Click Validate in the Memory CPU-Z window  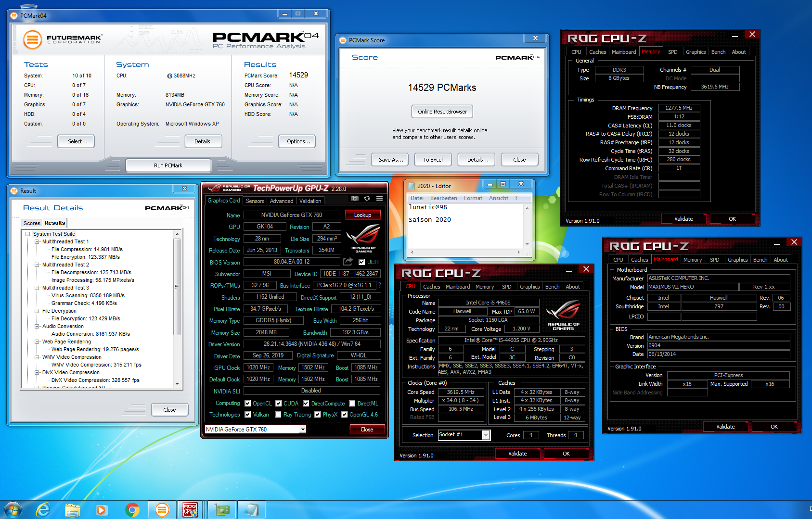click(683, 219)
